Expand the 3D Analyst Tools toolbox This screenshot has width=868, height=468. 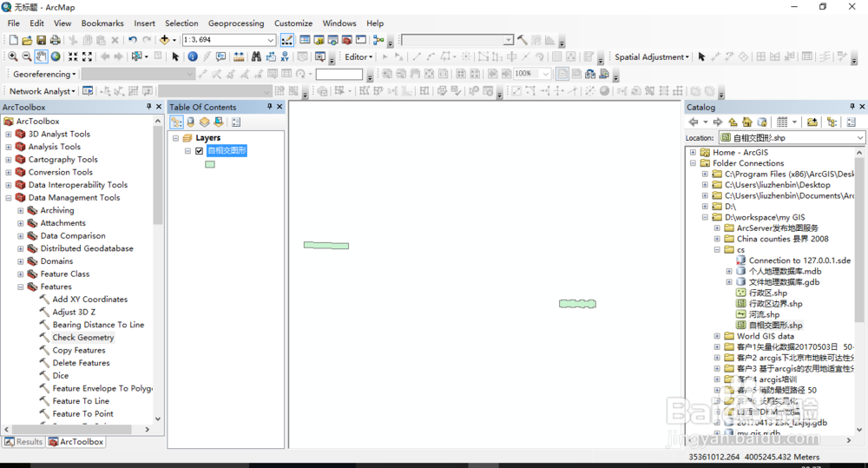point(9,134)
